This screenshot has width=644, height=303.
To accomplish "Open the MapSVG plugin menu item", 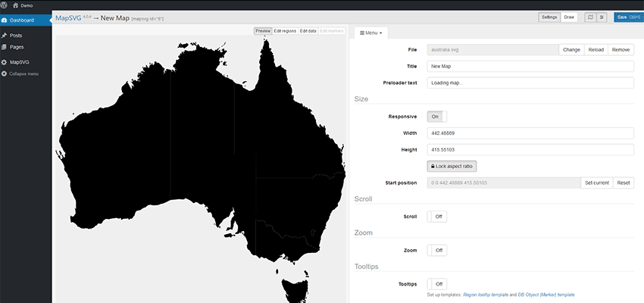I will [x=19, y=62].
